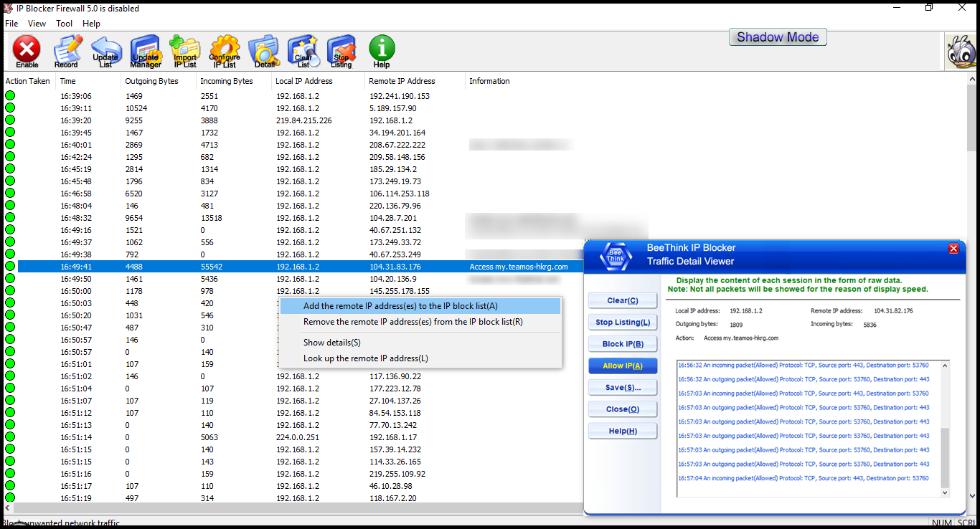Sort by the Time column header
Viewport: 980px width, 529px height.
[88, 81]
